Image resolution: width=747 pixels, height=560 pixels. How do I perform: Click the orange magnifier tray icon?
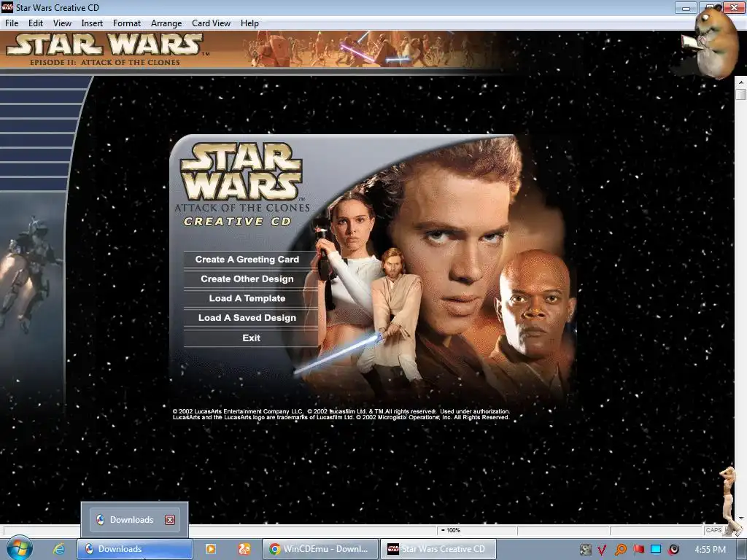click(620, 550)
